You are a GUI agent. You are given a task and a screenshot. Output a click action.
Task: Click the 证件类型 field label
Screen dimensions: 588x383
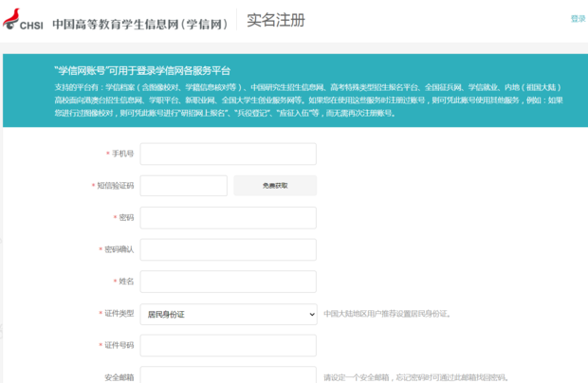119,313
